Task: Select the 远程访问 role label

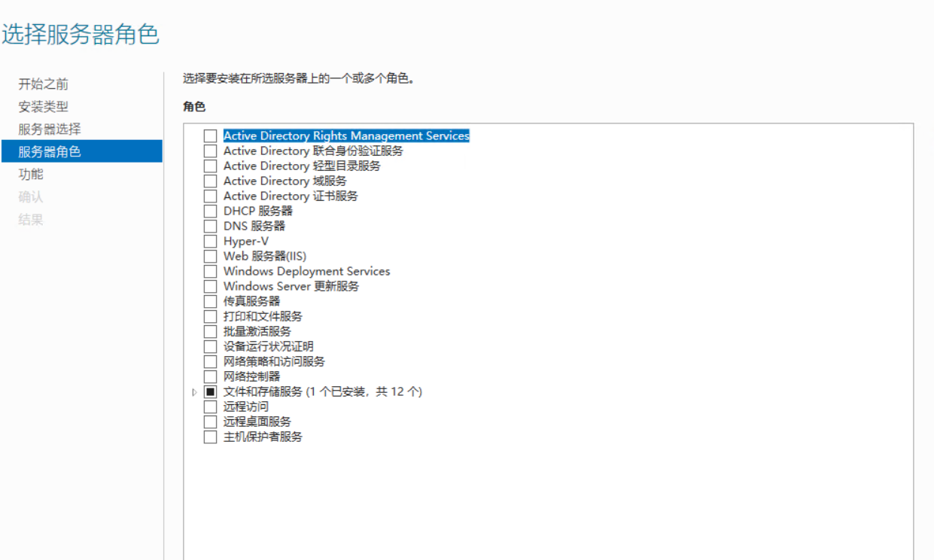Action: [246, 407]
